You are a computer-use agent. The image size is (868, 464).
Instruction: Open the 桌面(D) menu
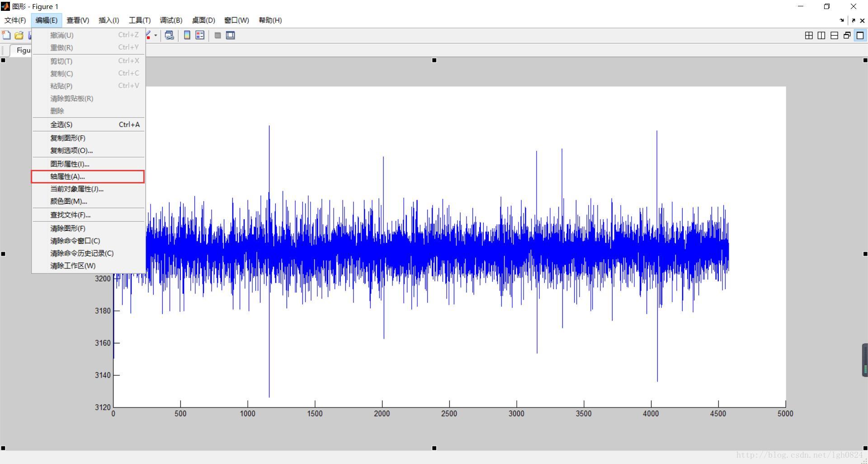click(x=203, y=20)
